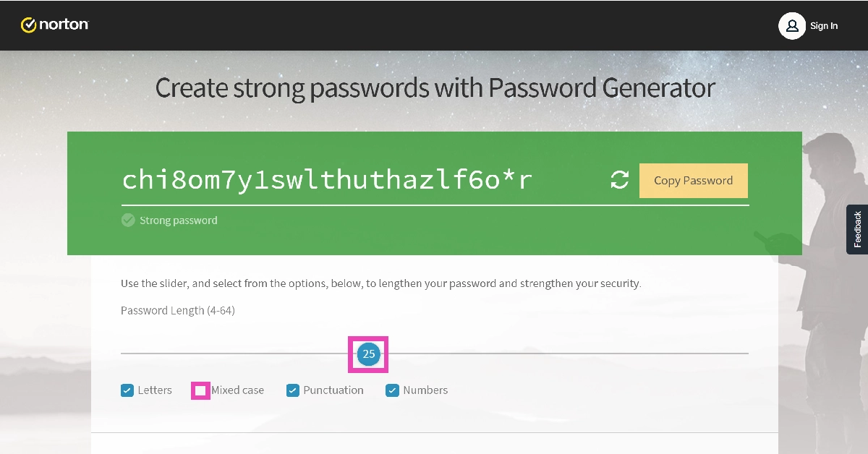Screen dimensions: 868x454
Task: Uncheck the Letters checkbox
Action: (127, 390)
